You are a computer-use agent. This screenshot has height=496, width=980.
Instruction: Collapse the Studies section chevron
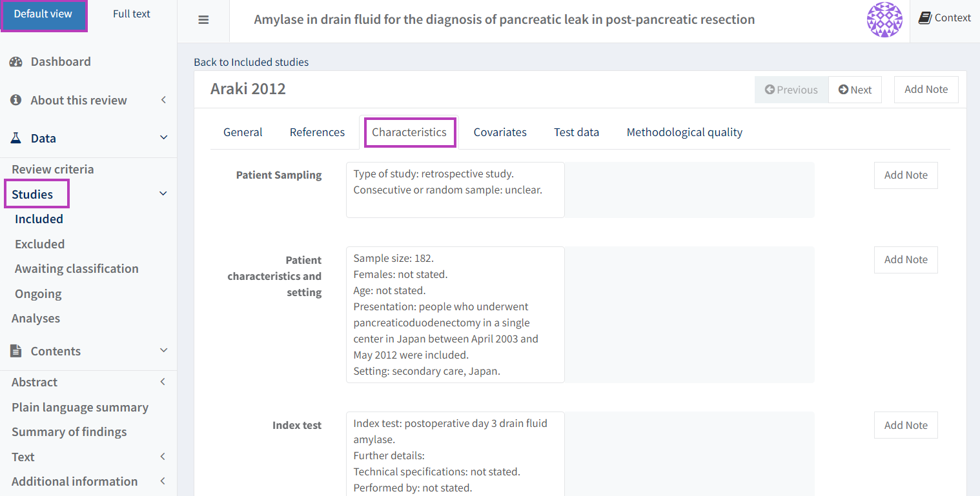click(163, 194)
